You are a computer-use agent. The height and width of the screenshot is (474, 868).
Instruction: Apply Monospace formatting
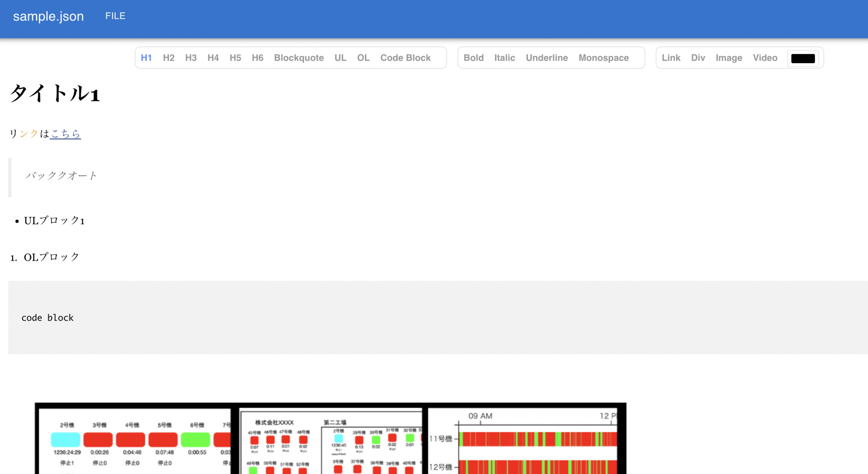[604, 58]
